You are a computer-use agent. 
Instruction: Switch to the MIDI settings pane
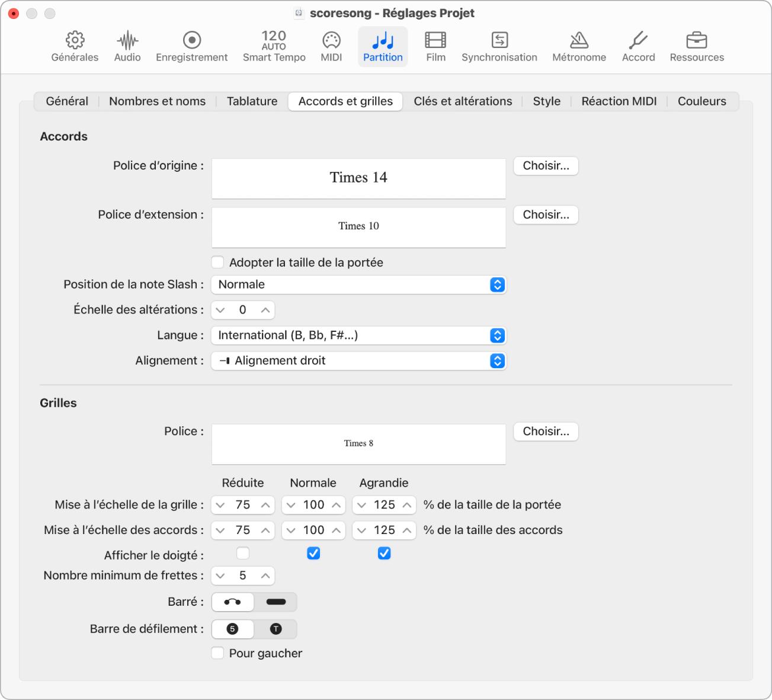click(x=331, y=46)
